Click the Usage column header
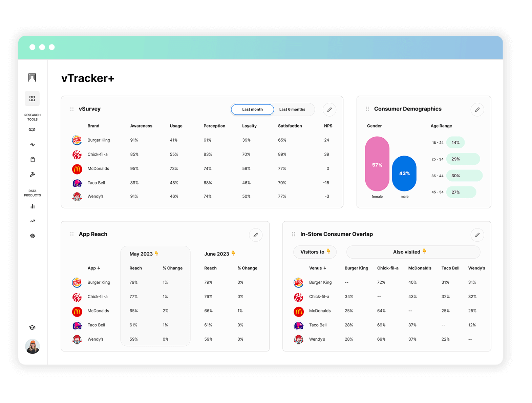This screenshot has width=532, height=403. [176, 126]
